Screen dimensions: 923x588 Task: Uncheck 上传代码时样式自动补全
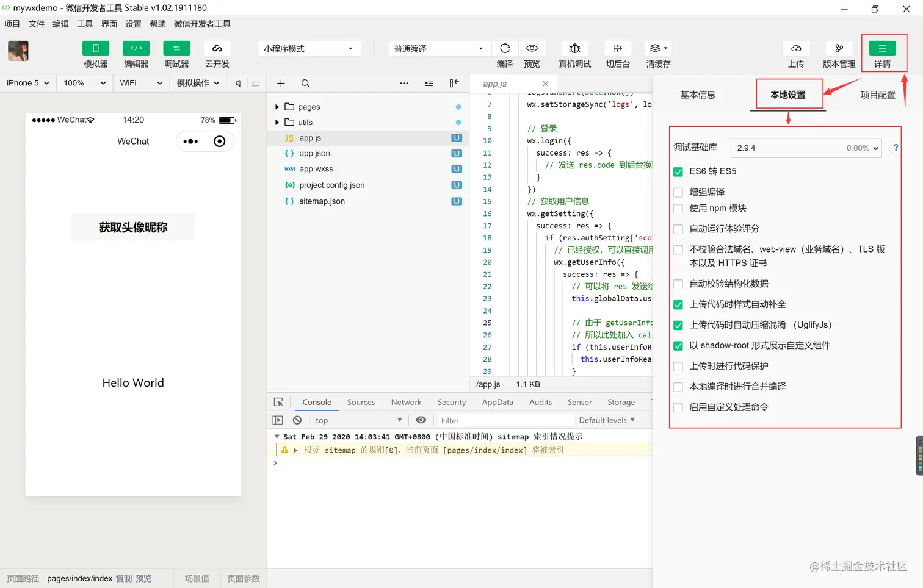(678, 304)
